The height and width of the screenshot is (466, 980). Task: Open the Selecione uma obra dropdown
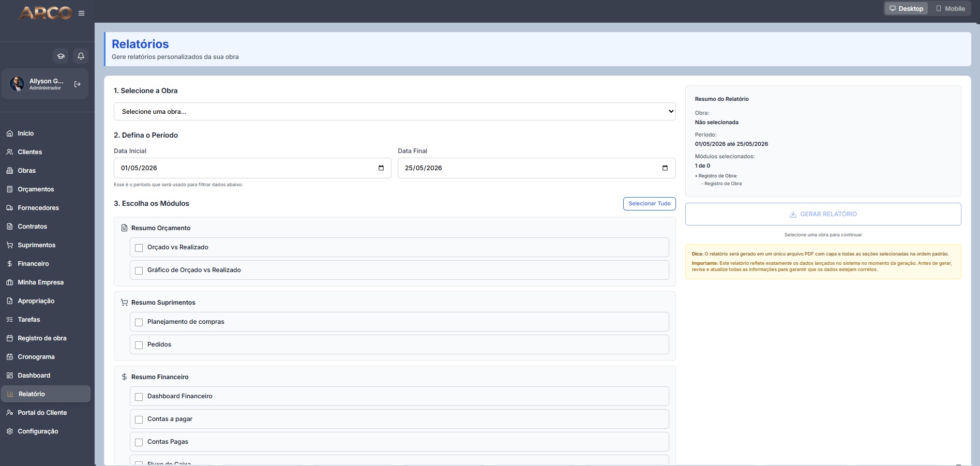395,112
